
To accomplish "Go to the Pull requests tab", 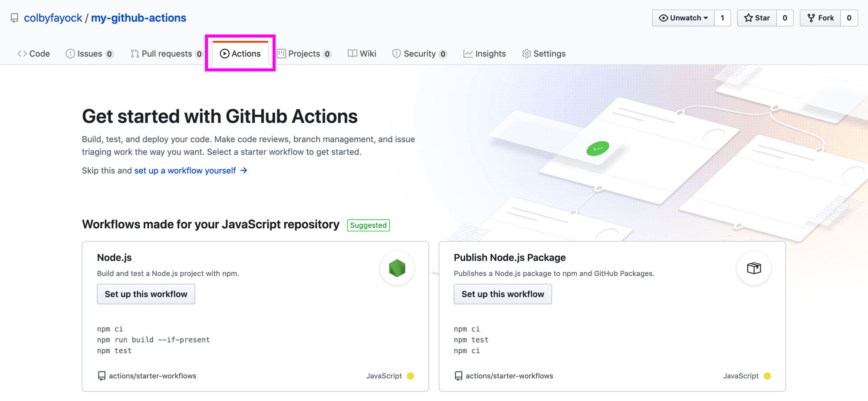I will point(167,53).
